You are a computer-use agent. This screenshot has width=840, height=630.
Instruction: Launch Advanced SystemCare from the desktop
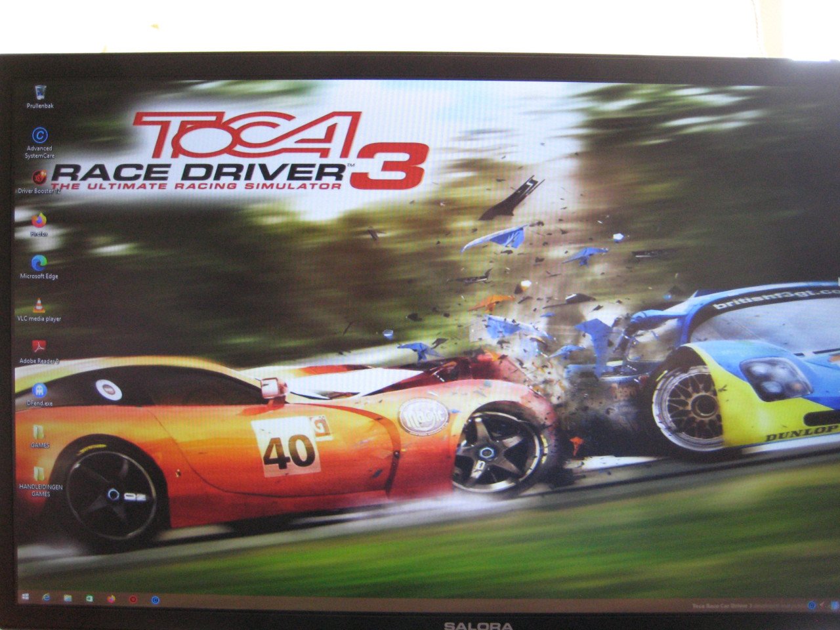40,143
